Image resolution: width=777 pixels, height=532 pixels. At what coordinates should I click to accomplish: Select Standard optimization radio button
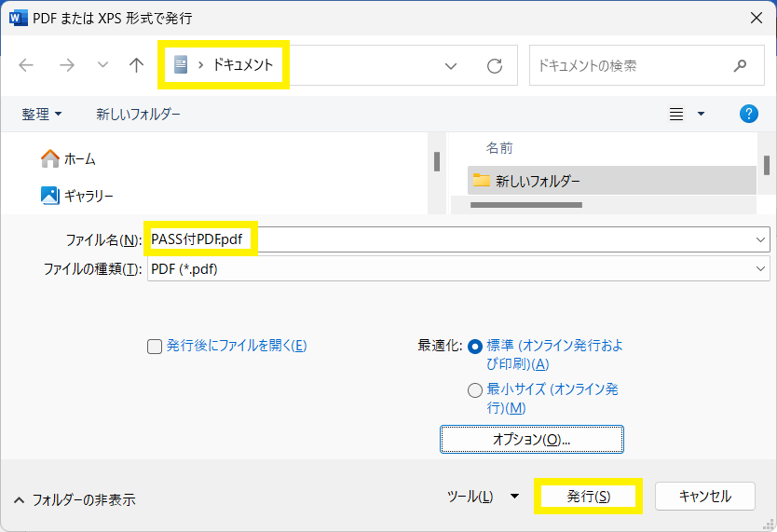476,346
